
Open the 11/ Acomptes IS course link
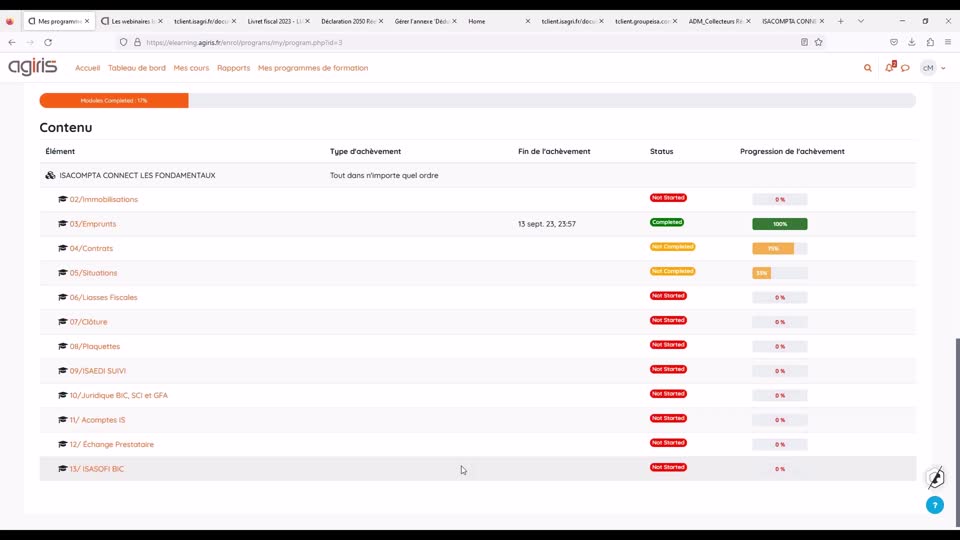97,419
